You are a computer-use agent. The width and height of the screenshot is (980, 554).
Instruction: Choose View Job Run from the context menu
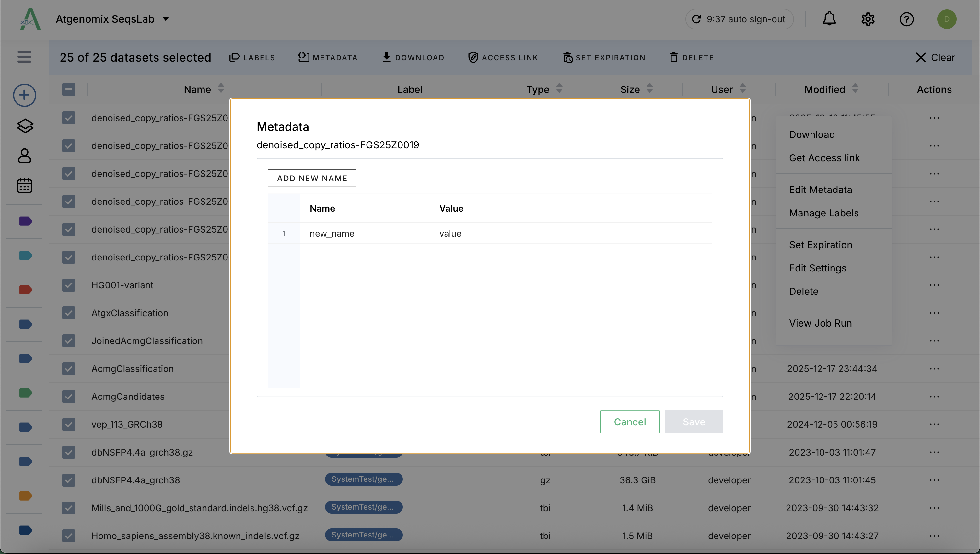click(821, 323)
